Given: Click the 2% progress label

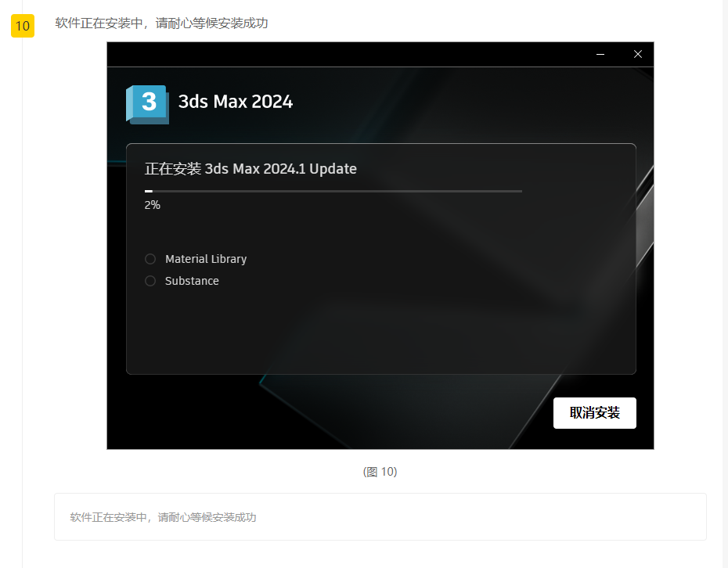Looking at the screenshot, I should tap(152, 205).
